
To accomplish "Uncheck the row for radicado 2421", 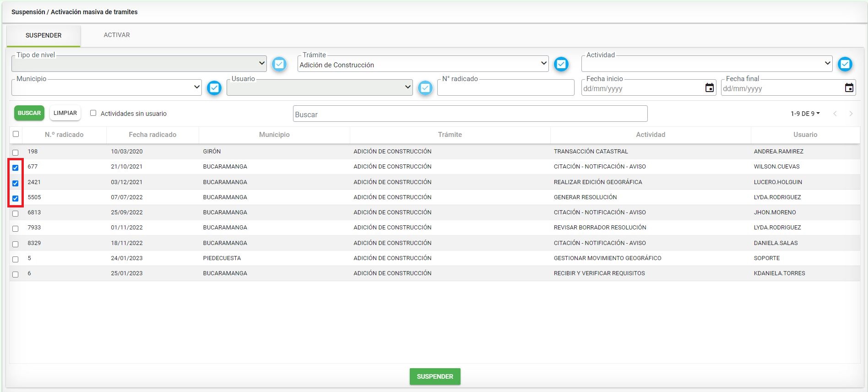I will [16, 183].
